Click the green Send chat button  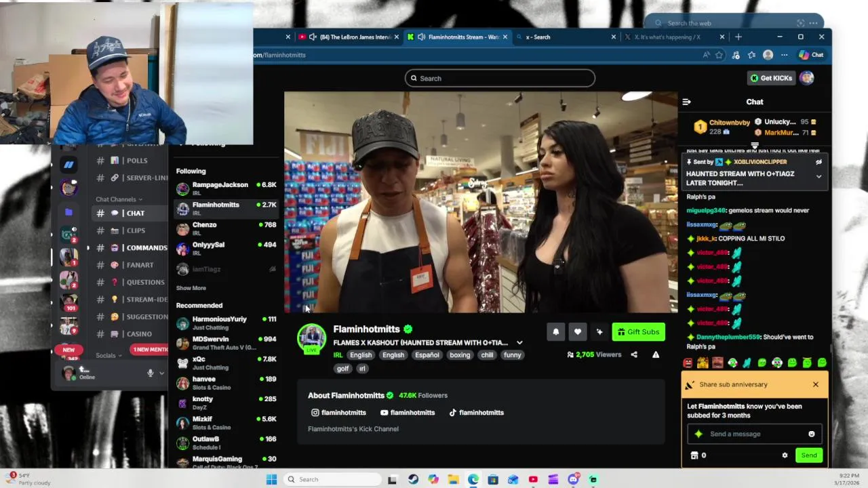809,455
